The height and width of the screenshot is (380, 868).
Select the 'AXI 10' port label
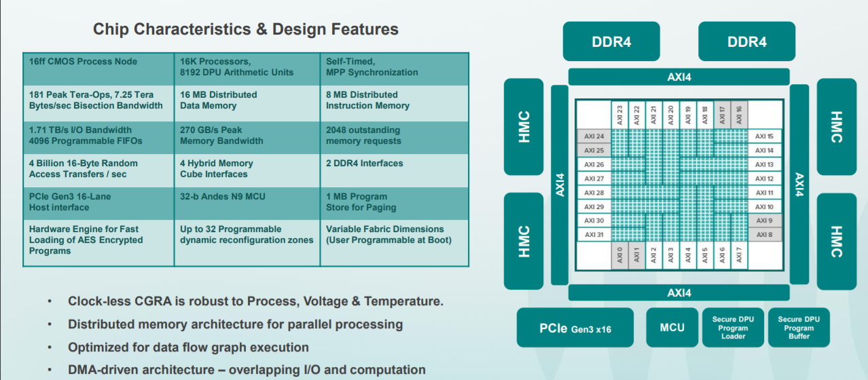click(x=765, y=206)
